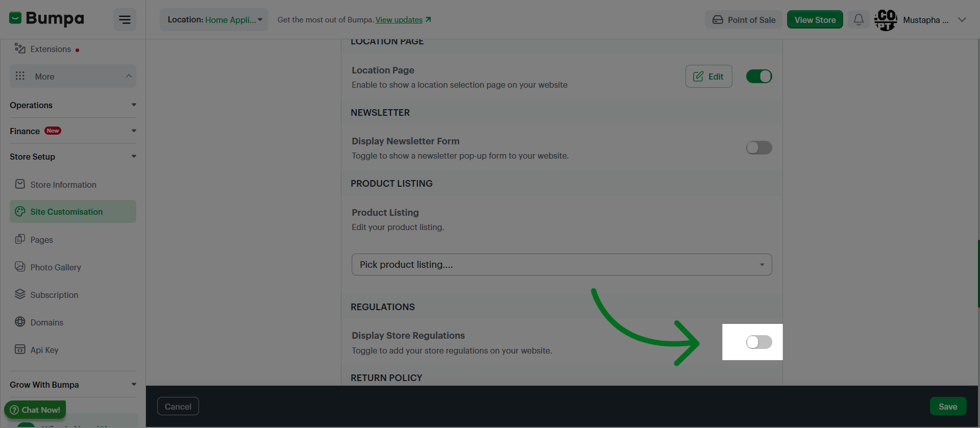Save the customisation changes

[x=948, y=407]
